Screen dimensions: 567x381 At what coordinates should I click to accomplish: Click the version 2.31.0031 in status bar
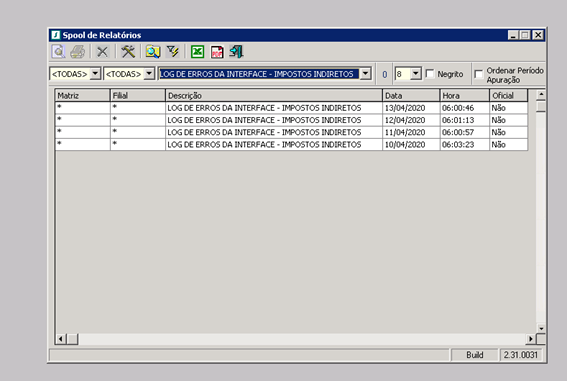click(x=521, y=355)
